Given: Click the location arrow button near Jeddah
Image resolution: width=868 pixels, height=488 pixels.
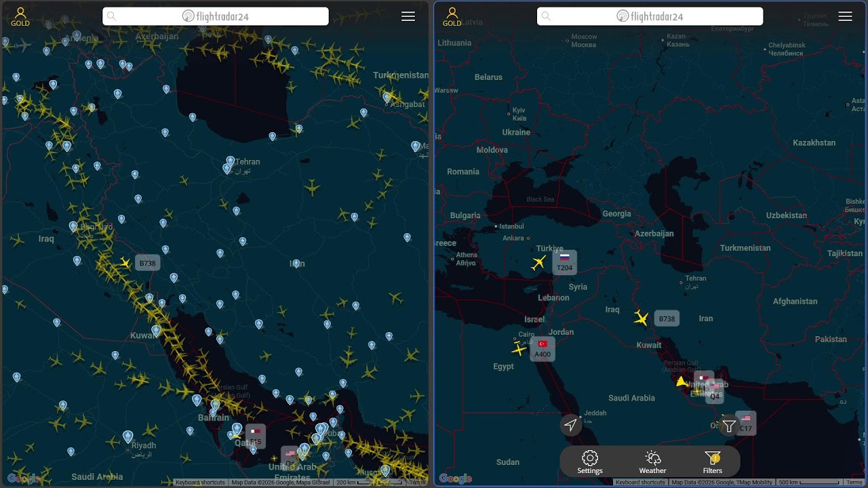Looking at the screenshot, I should click(571, 425).
